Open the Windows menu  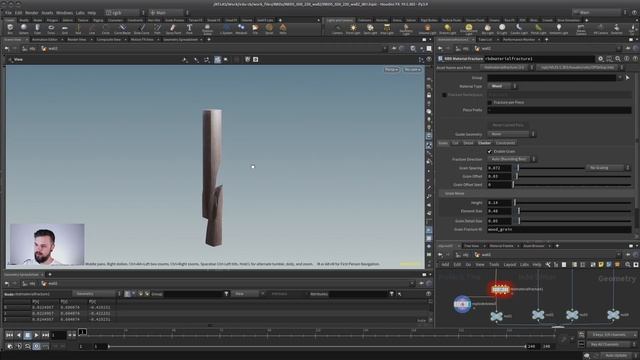(x=64, y=13)
